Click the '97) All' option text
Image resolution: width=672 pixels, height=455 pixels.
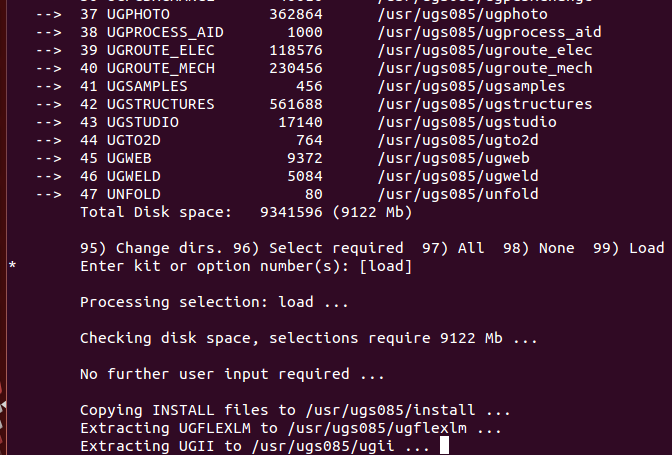click(x=453, y=248)
